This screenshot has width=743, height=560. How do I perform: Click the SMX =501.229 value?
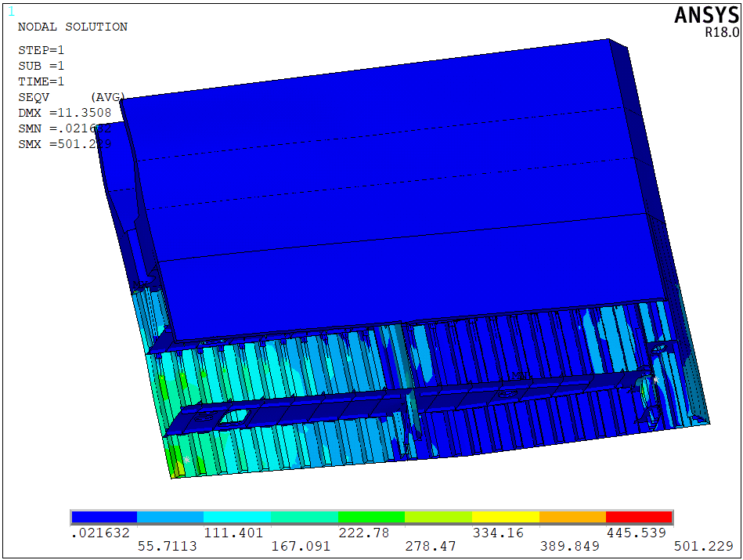[x=65, y=144]
